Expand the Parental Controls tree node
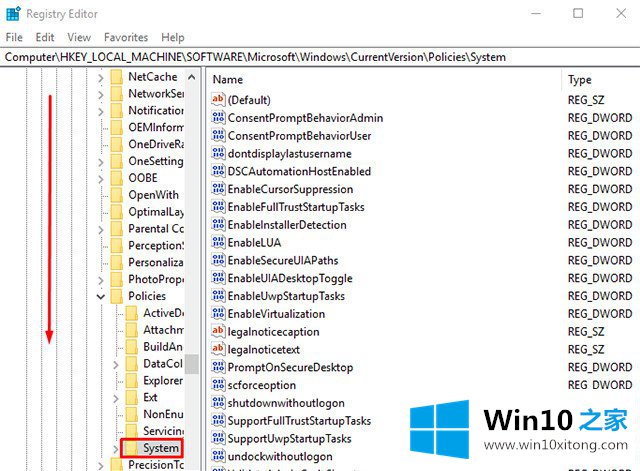Viewport: 640px width, 471px height. click(x=101, y=229)
